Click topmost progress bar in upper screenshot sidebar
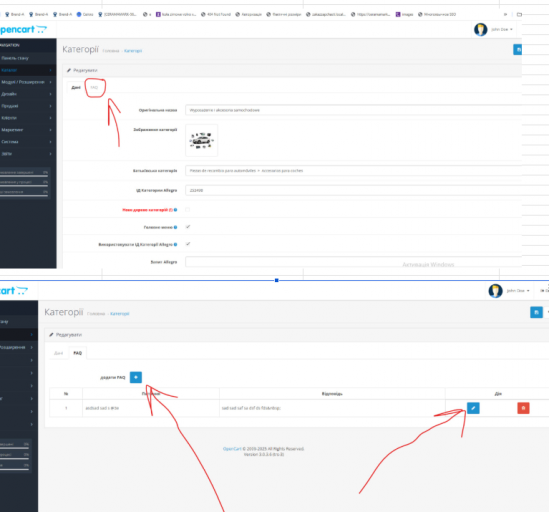This screenshot has height=512, width=549. 24,176
